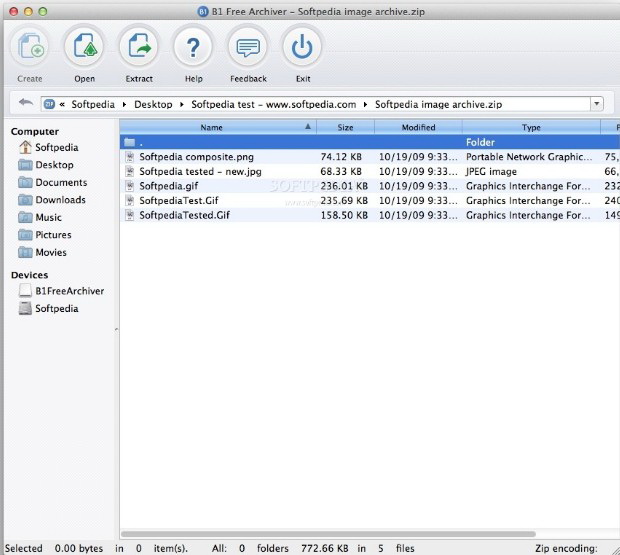Click arrow before Softpedia image archive.zip in path
This screenshot has width=620, height=555.
365,104
